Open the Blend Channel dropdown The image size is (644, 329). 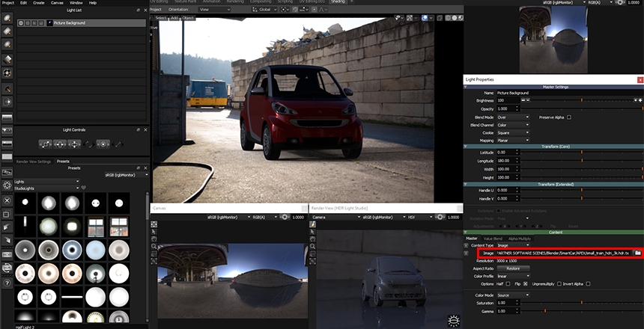pos(513,125)
